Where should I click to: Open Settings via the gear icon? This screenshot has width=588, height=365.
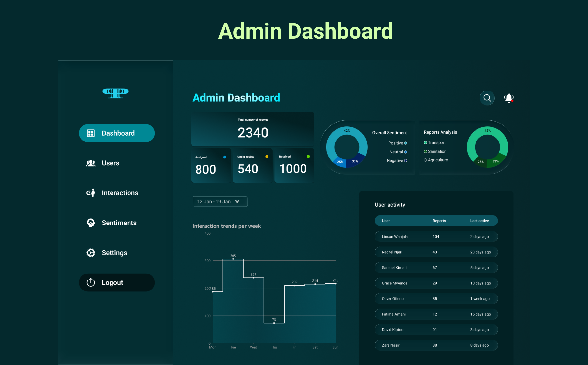(90, 253)
